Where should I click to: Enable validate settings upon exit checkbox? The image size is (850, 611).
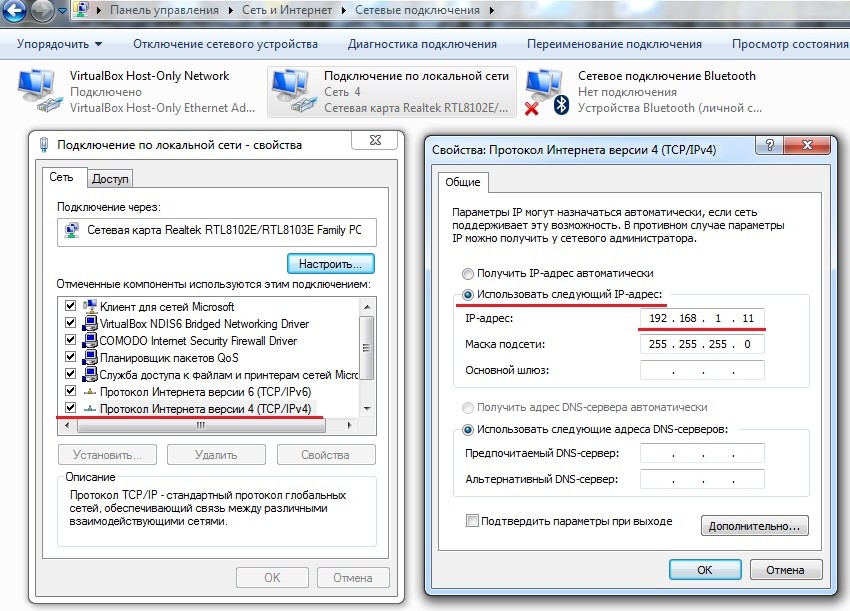tap(472, 521)
